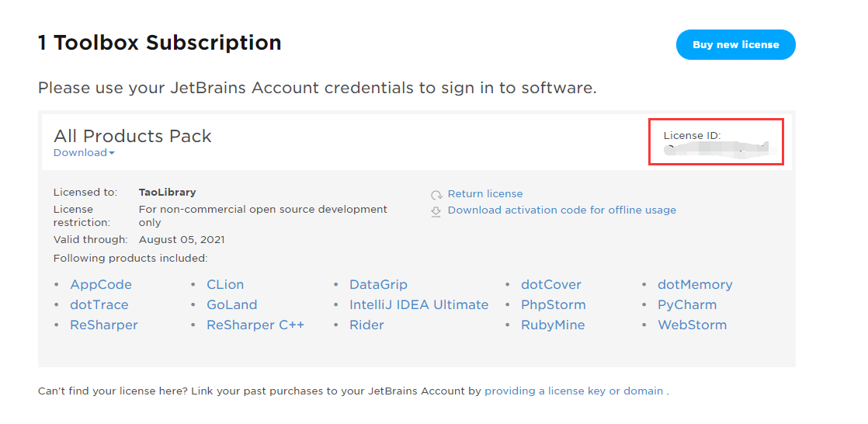
Task: Click the download icon beside activation code link
Action: (x=436, y=211)
